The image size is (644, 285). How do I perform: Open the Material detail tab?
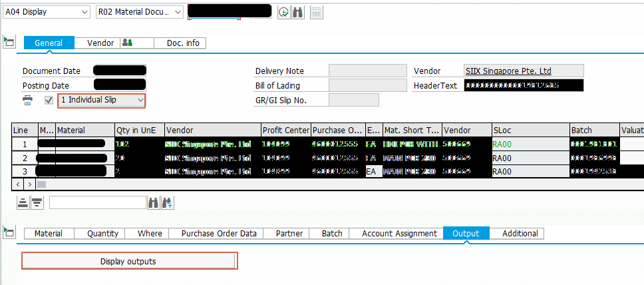pos(49,234)
